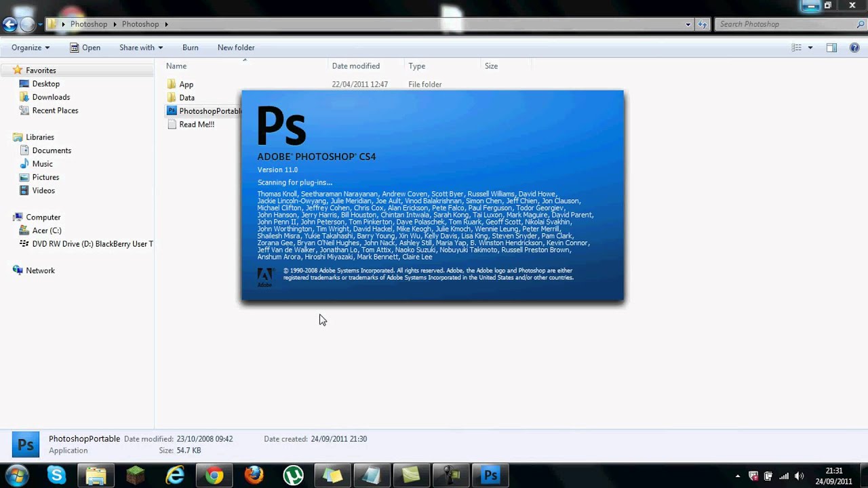Click the network signal icon in tray
The width and height of the screenshot is (868, 488).
pyautogui.click(x=784, y=476)
